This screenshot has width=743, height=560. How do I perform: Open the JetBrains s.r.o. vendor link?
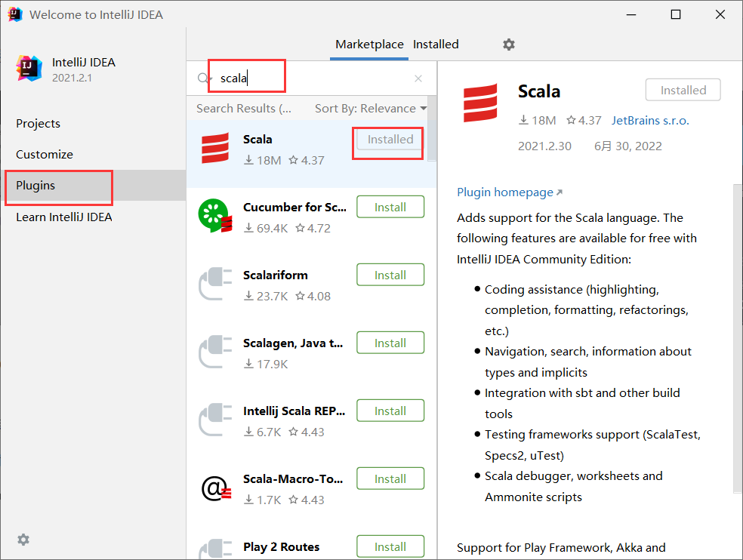650,120
